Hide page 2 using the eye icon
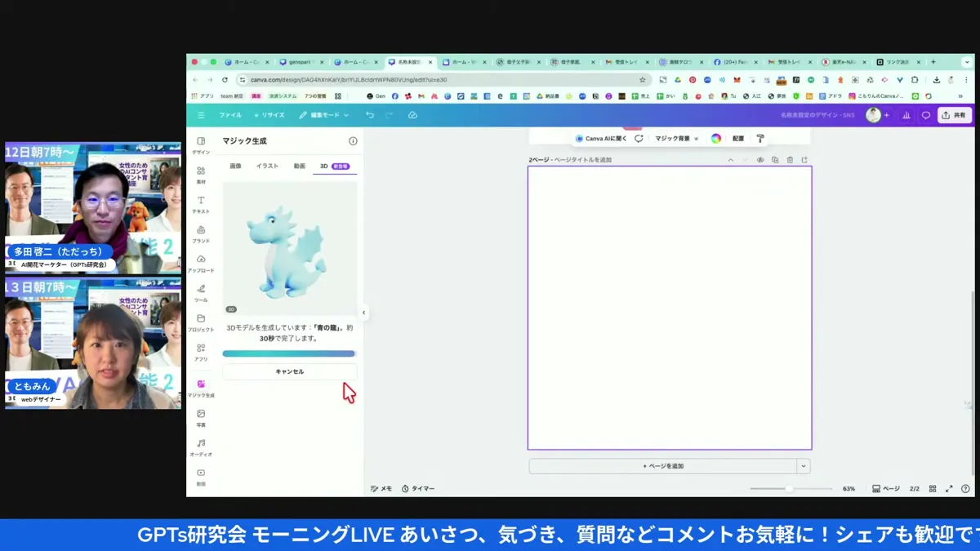980x551 pixels. 760,160
